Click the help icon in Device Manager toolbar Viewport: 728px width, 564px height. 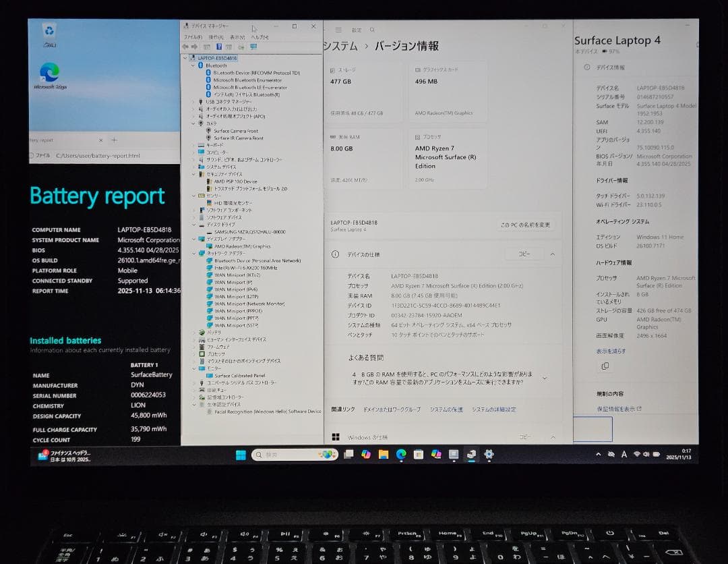[x=218, y=47]
